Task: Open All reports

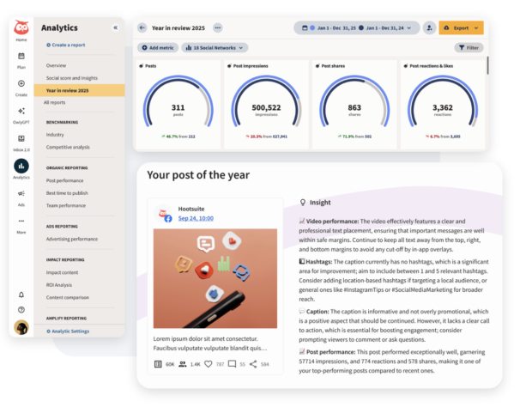Action: coord(54,102)
